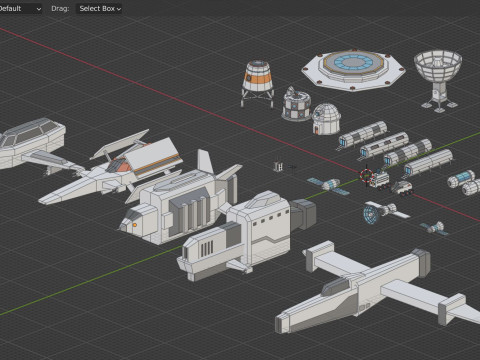This screenshot has width=480, height=360.
Task: Open the Default orientation dropdown
Action: click(x=20, y=9)
